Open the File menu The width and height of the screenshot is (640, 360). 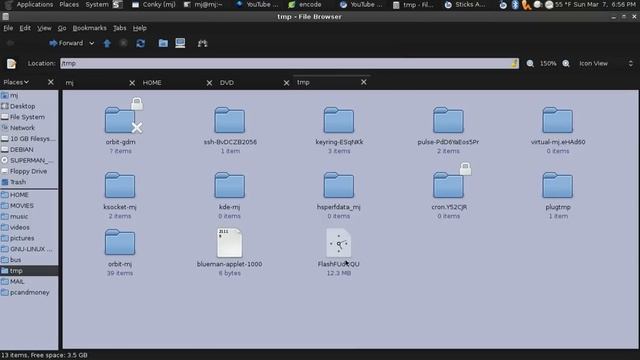pos(8,28)
